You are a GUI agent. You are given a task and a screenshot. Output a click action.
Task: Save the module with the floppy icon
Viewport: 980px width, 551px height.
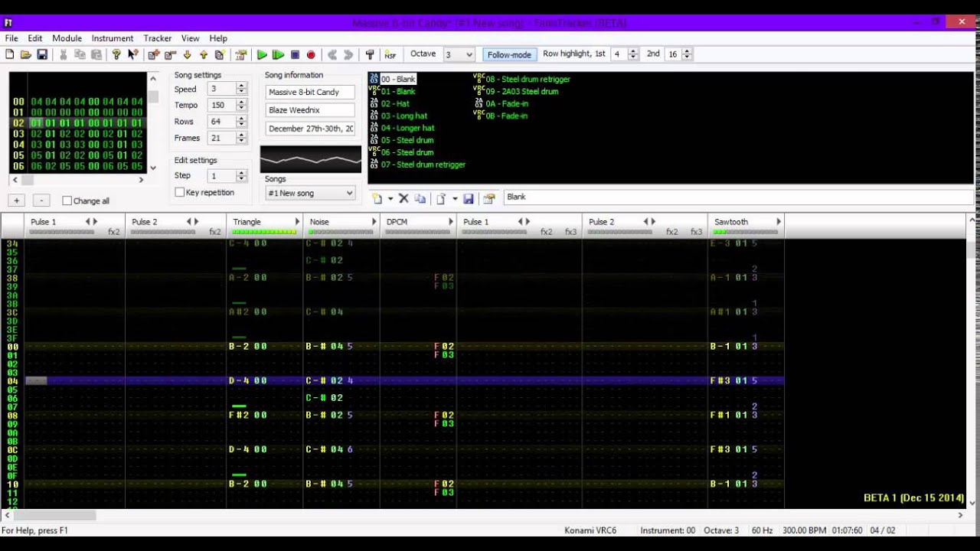tap(42, 54)
